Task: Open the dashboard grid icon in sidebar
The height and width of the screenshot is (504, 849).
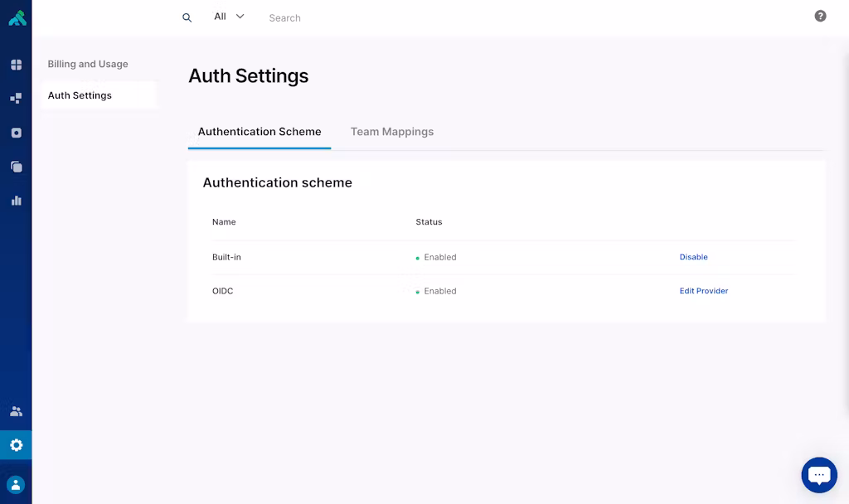Action: click(16, 65)
